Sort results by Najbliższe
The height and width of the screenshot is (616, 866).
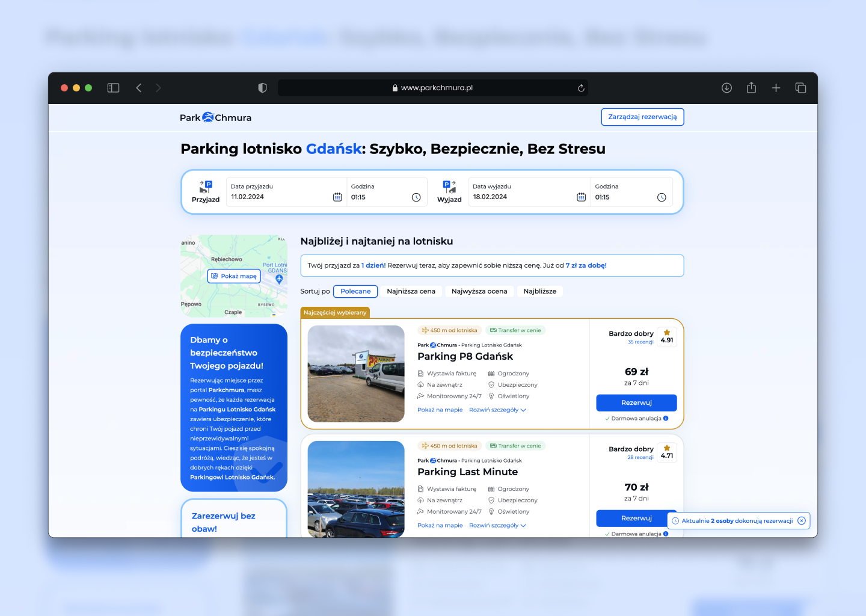(539, 291)
